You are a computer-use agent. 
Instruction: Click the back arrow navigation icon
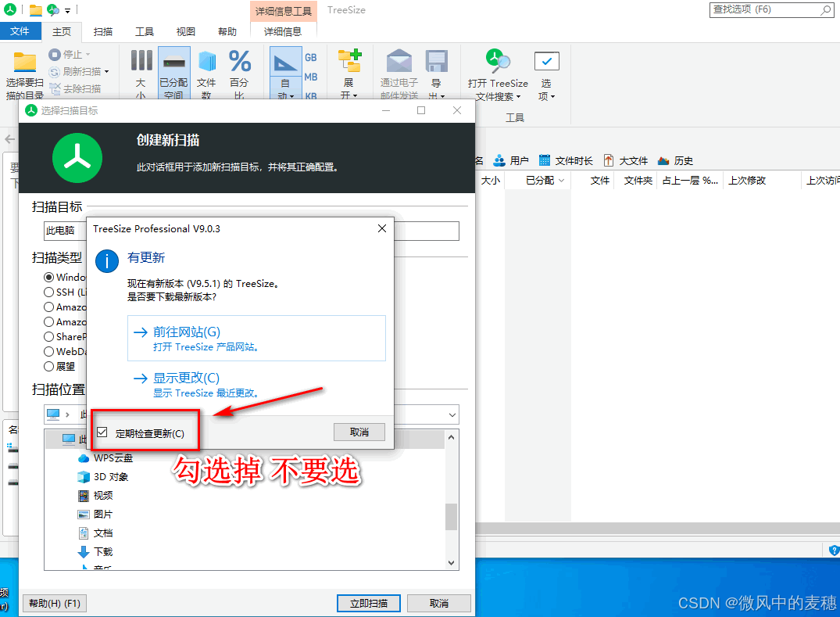[x=9, y=139]
